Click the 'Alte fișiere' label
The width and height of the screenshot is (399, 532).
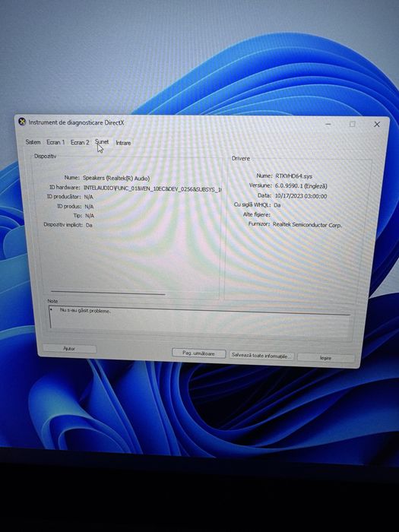click(x=257, y=214)
